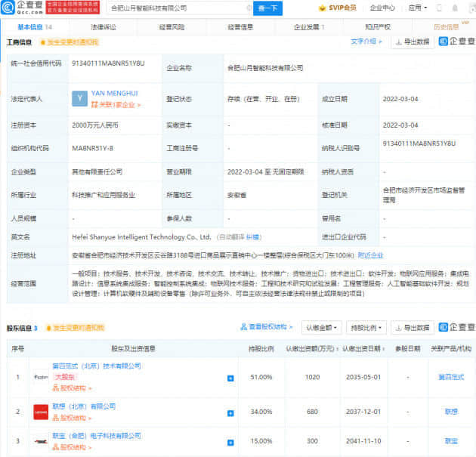
Task: Open shareholder 联想（北京）有限公司 link
Action: tap(84, 406)
